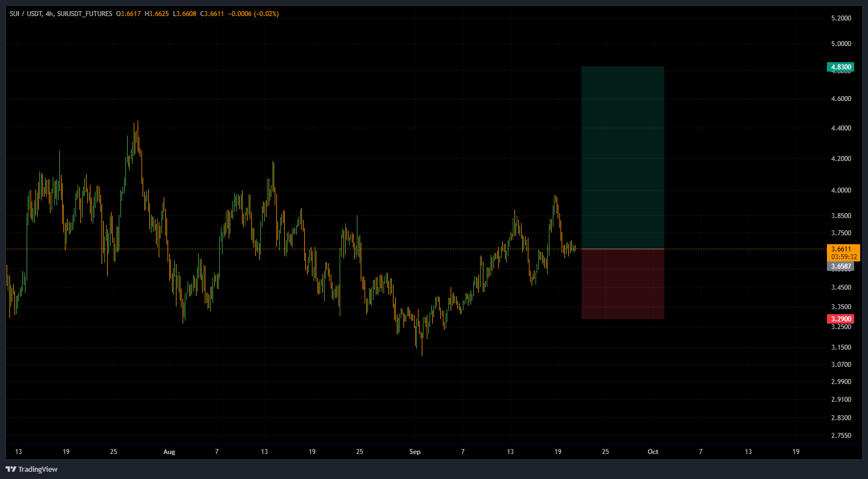Click the Aug label on time axis
This screenshot has width=868, height=479.
click(169, 452)
